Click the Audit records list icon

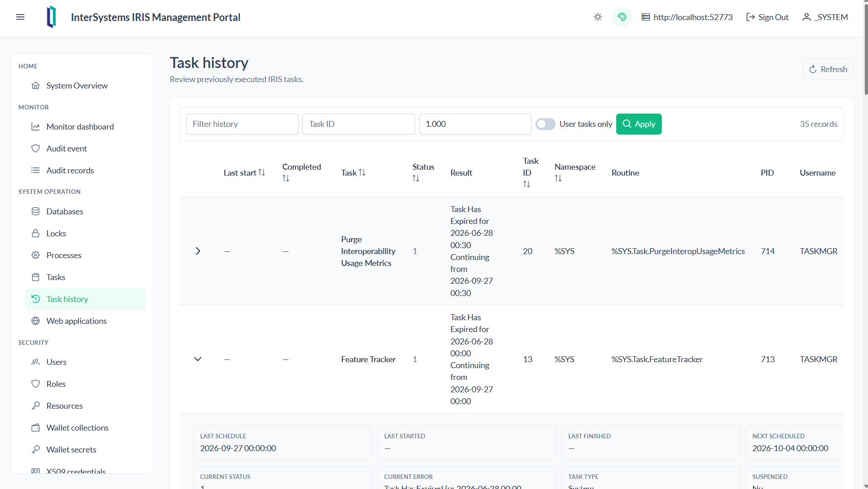click(x=36, y=170)
